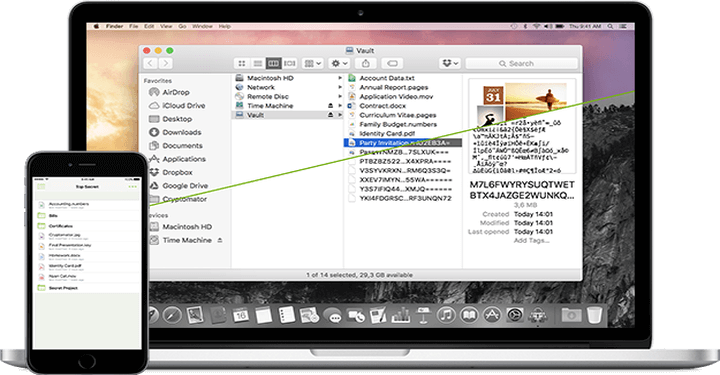Expand the Remote Disc row arrow

click(340, 96)
